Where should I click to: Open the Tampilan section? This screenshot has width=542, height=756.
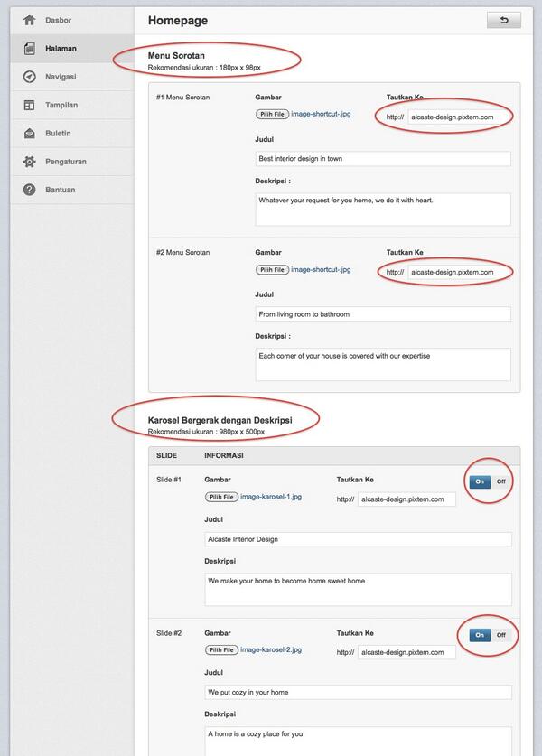pos(61,105)
